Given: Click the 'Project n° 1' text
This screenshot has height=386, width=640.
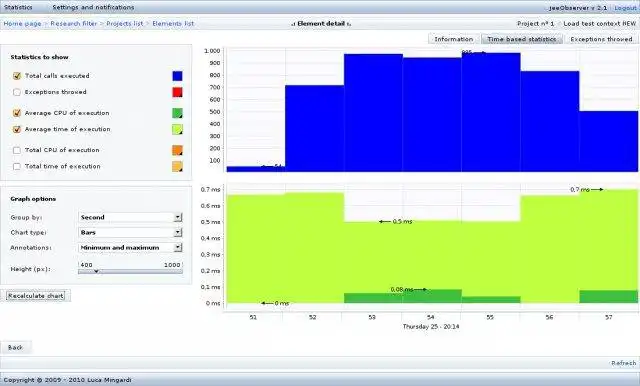Looking at the screenshot, I should (536, 24).
